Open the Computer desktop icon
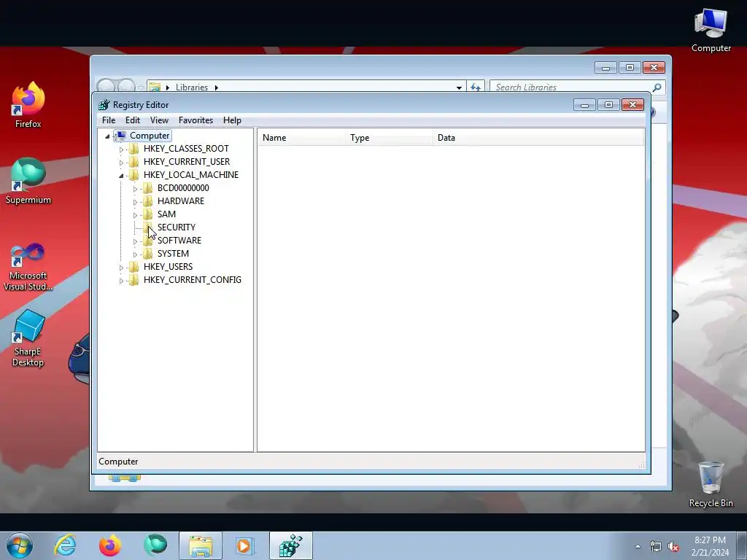 (x=711, y=29)
